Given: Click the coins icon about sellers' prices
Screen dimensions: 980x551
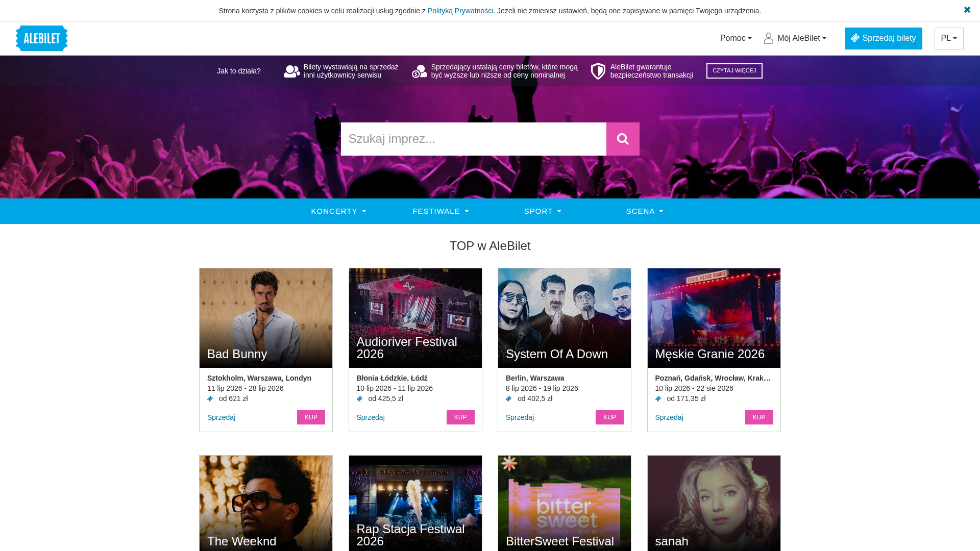Looking at the screenshot, I should [x=420, y=71].
